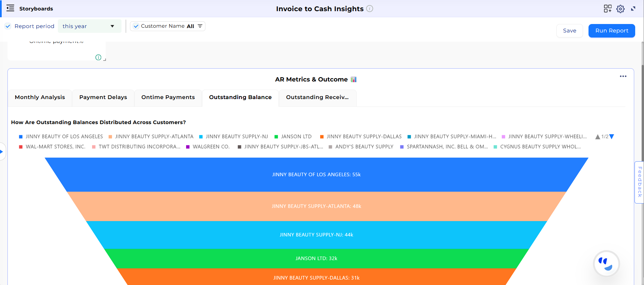Switch to the Payment Delays tab
The image size is (644, 285).
(103, 97)
